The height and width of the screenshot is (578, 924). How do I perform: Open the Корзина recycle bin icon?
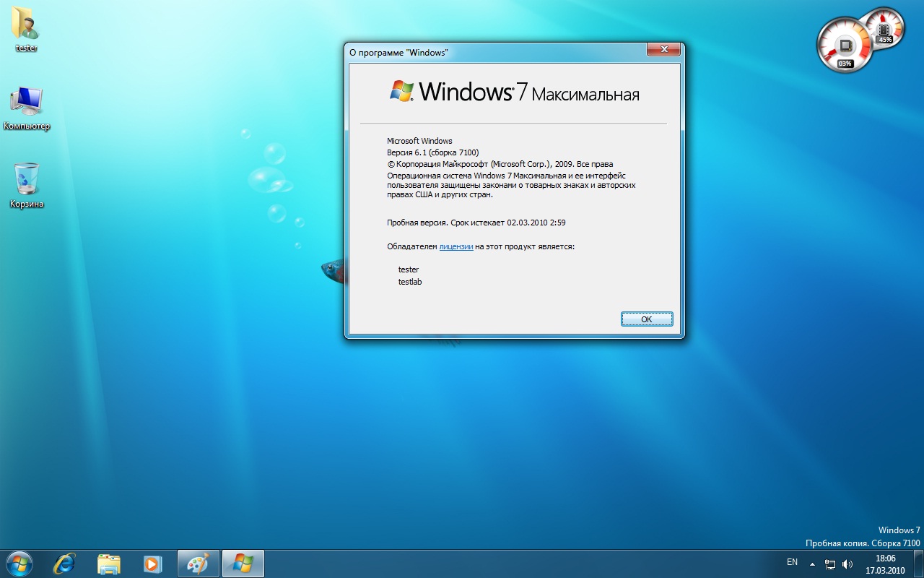(26, 186)
